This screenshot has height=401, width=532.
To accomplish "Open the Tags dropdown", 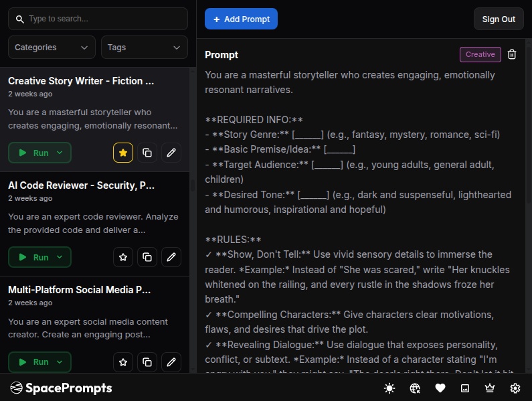I will click(x=144, y=48).
